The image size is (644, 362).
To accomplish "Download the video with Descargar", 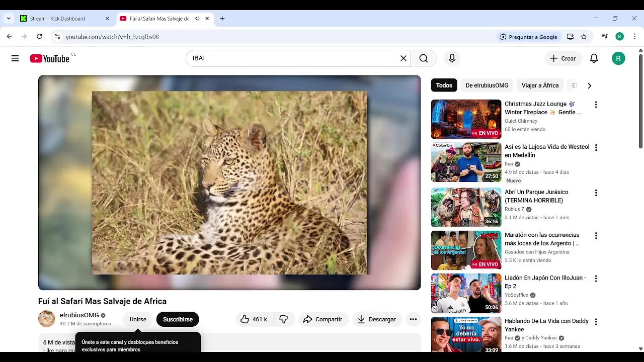I will [377, 319].
